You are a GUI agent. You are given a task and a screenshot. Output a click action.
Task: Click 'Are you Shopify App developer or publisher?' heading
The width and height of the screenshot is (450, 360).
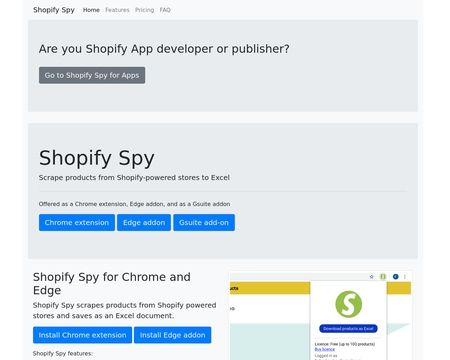[x=164, y=49]
